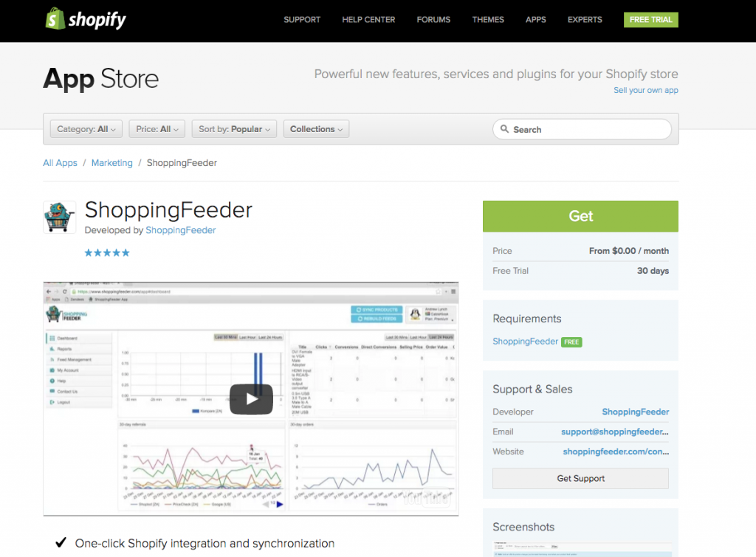Click the FREE badge under Requirements

[x=571, y=342]
